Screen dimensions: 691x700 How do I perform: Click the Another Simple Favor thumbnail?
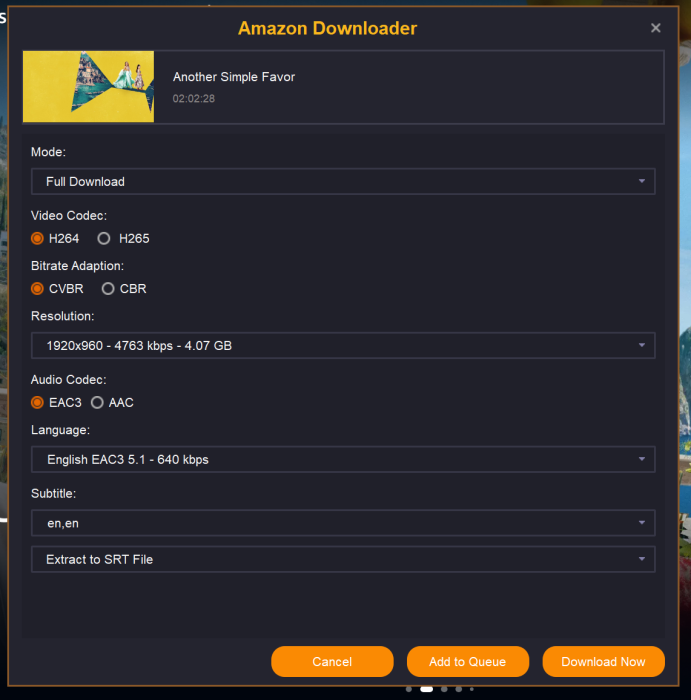coord(89,87)
